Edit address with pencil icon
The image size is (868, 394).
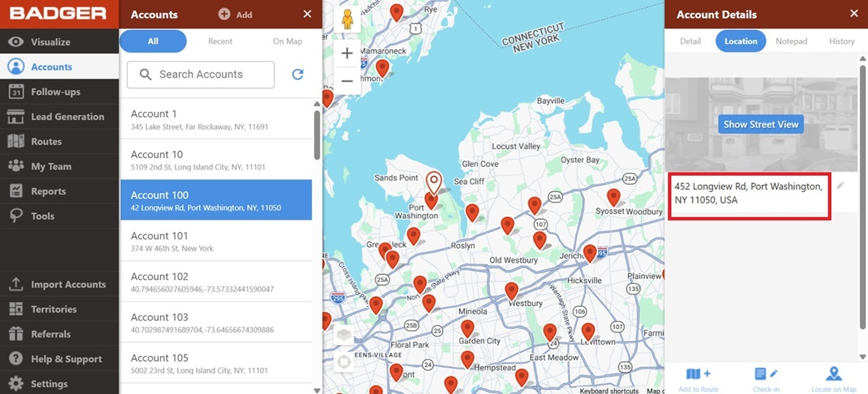tap(840, 186)
